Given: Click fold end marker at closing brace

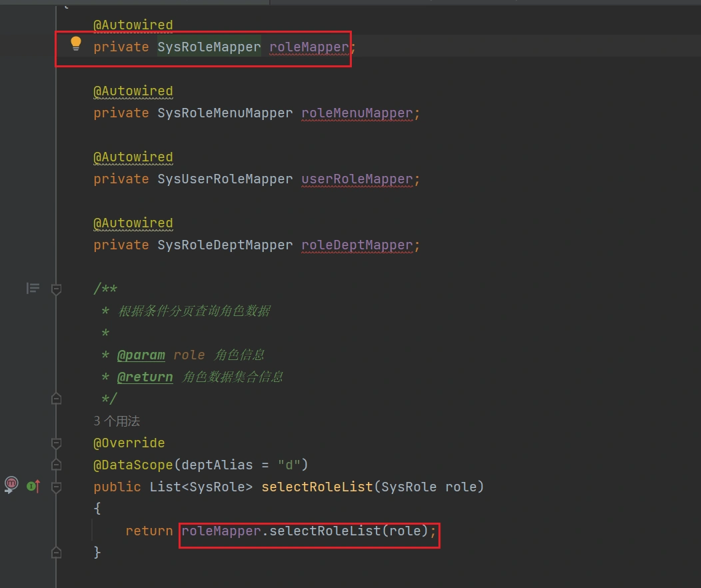Looking at the screenshot, I should coord(57,553).
